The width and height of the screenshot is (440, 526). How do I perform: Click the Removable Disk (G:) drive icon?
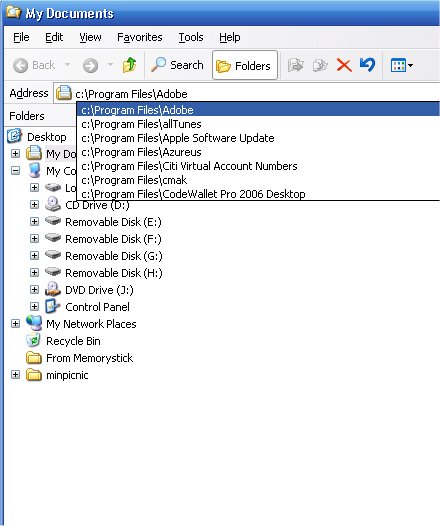53,255
